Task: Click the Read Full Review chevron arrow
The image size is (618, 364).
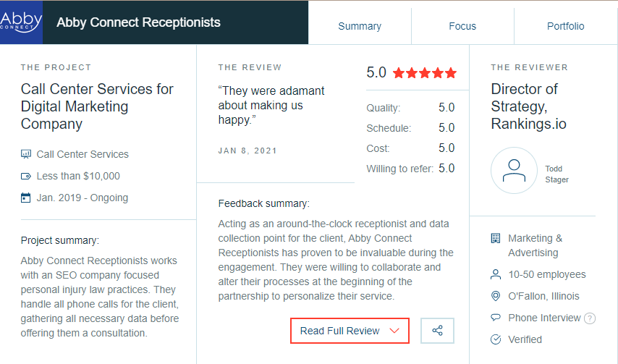Action: 394,331
